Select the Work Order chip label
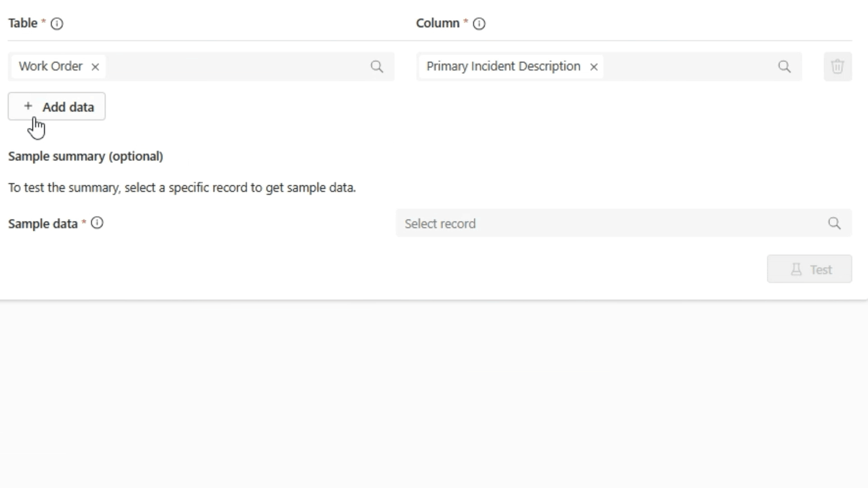The image size is (868, 488). 51,66
